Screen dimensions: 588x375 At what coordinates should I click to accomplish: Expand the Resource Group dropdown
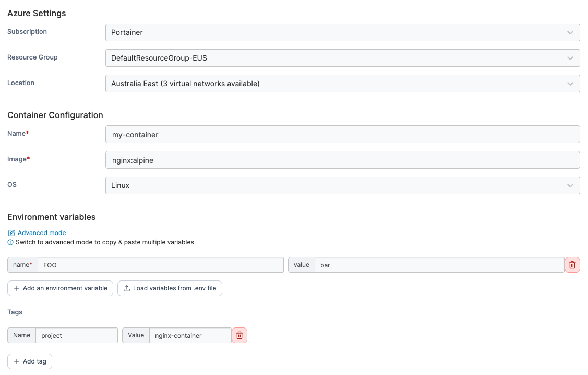pos(342,58)
